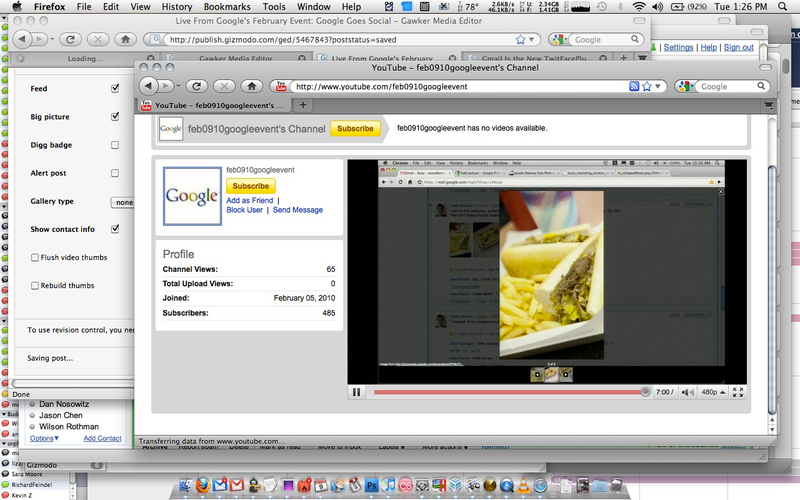Viewport: 800px width, 500px height.
Task: Open the Options dropdown in chat list
Action: coord(44,438)
